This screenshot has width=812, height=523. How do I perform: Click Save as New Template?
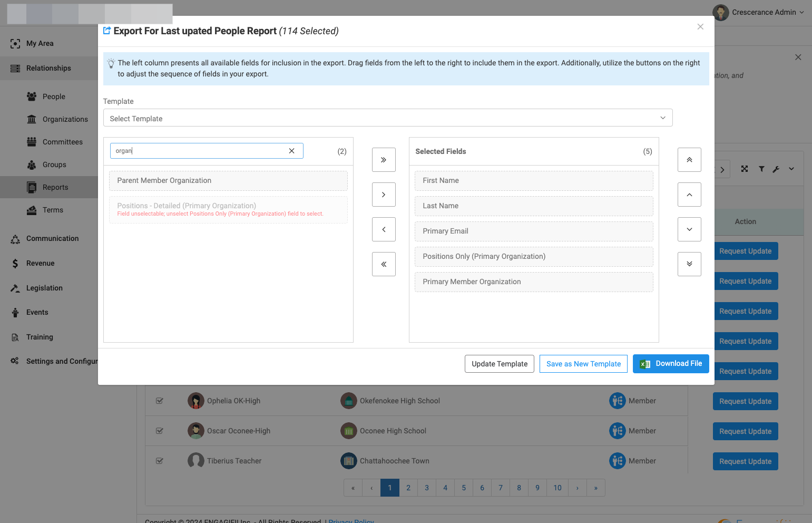click(583, 364)
